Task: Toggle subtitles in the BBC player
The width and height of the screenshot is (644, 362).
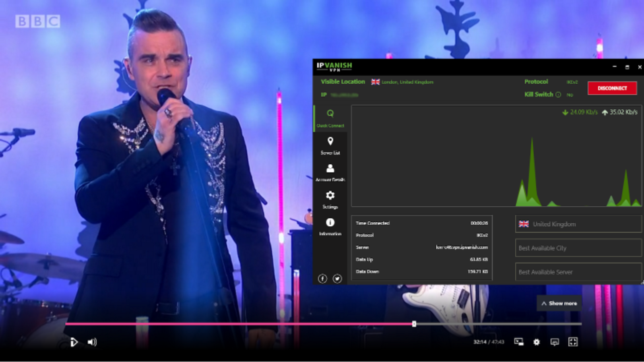Action: point(555,342)
